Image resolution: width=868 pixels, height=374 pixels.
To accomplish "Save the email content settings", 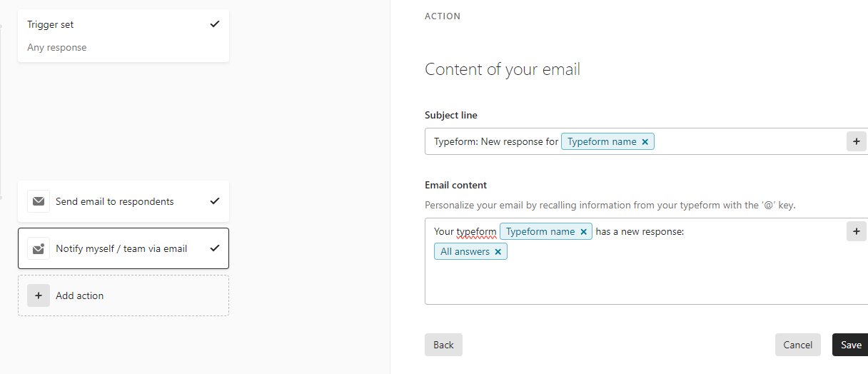I will coord(851,345).
